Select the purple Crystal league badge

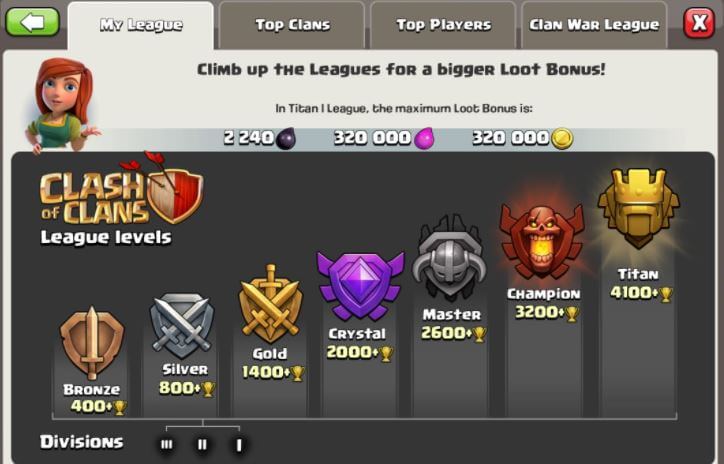tap(360, 286)
